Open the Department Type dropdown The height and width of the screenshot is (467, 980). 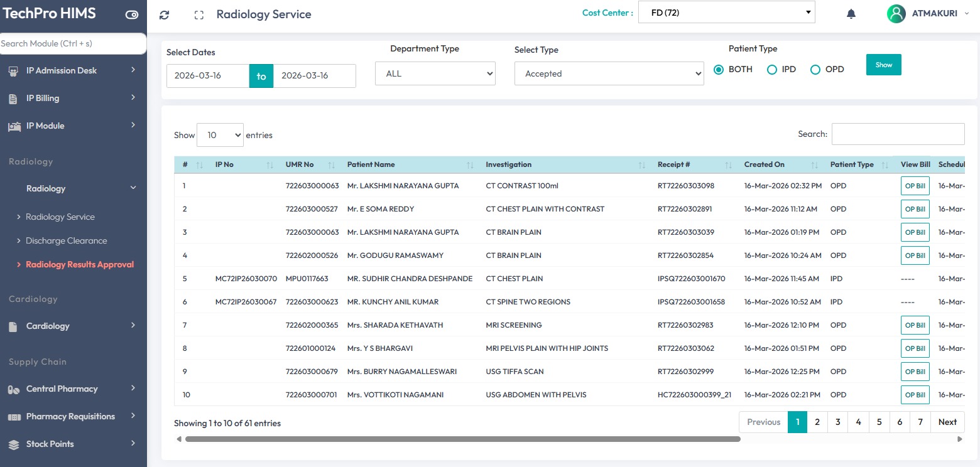point(435,73)
